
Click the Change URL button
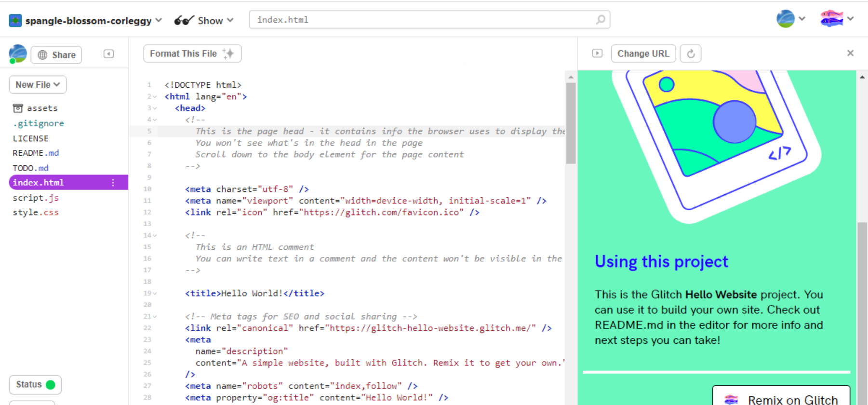click(x=643, y=54)
